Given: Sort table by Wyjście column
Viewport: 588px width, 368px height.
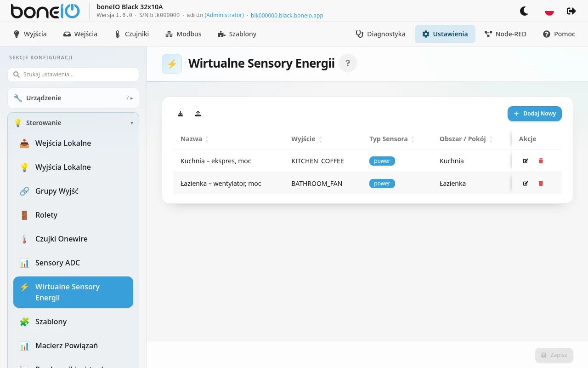Looking at the screenshot, I should click(307, 139).
